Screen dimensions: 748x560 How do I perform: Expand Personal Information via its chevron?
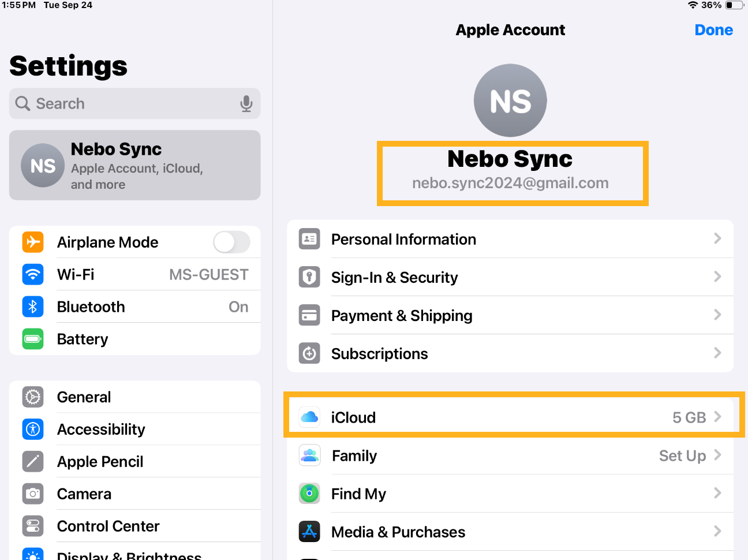(717, 238)
